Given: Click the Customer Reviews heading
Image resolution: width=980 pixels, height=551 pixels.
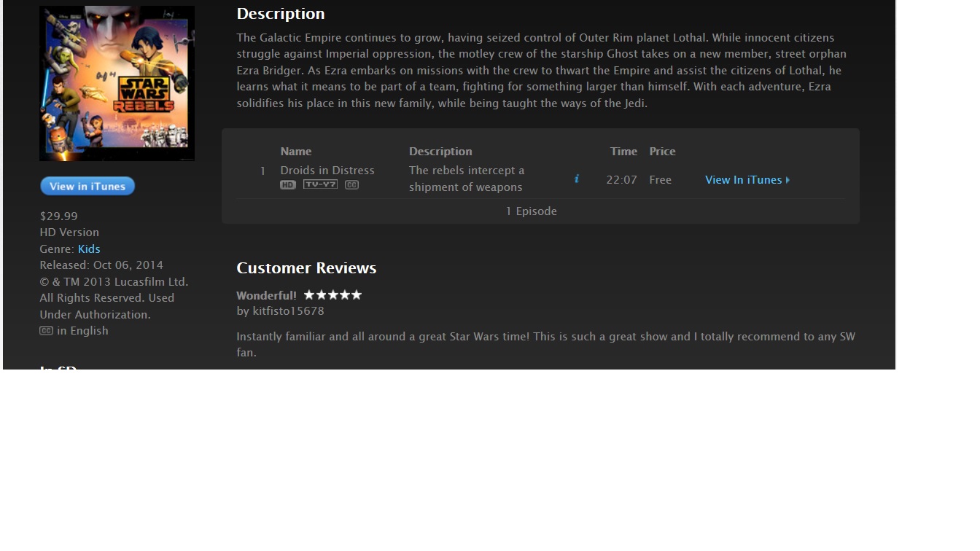Looking at the screenshot, I should coord(306,268).
